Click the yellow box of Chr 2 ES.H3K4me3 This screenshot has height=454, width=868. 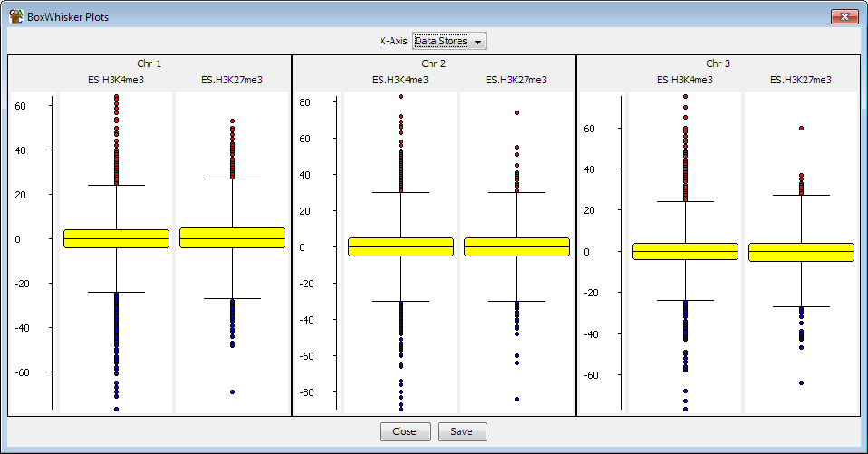coord(400,246)
